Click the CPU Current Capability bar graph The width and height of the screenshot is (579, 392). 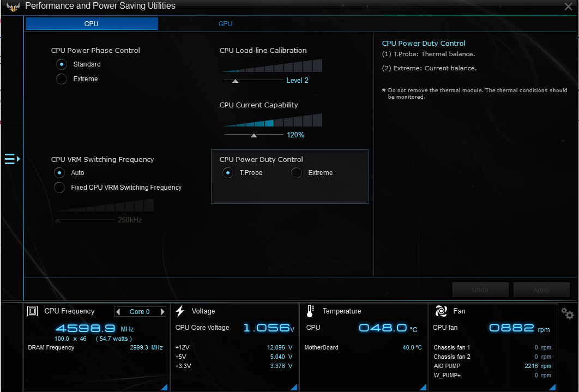coord(273,120)
